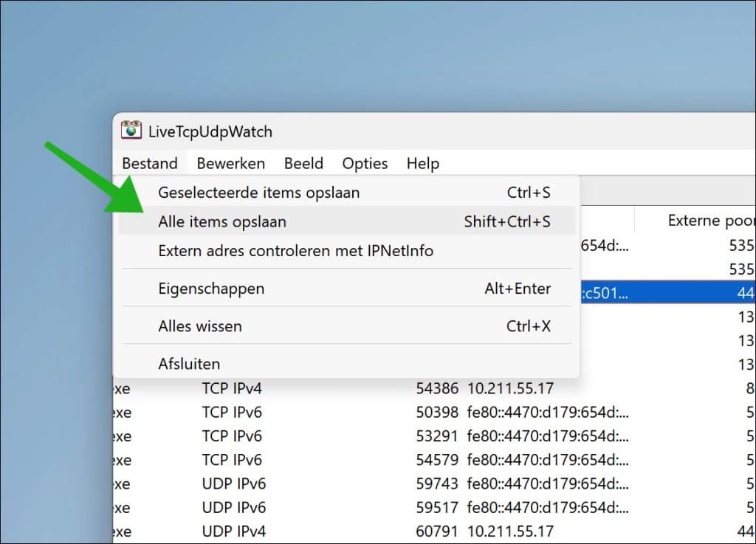Click local port value 54386

point(437,388)
